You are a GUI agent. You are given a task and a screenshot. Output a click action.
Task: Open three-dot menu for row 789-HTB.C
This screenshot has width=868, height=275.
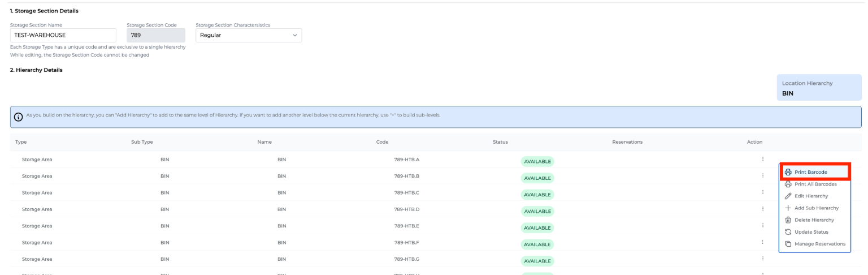click(x=763, y=192)
